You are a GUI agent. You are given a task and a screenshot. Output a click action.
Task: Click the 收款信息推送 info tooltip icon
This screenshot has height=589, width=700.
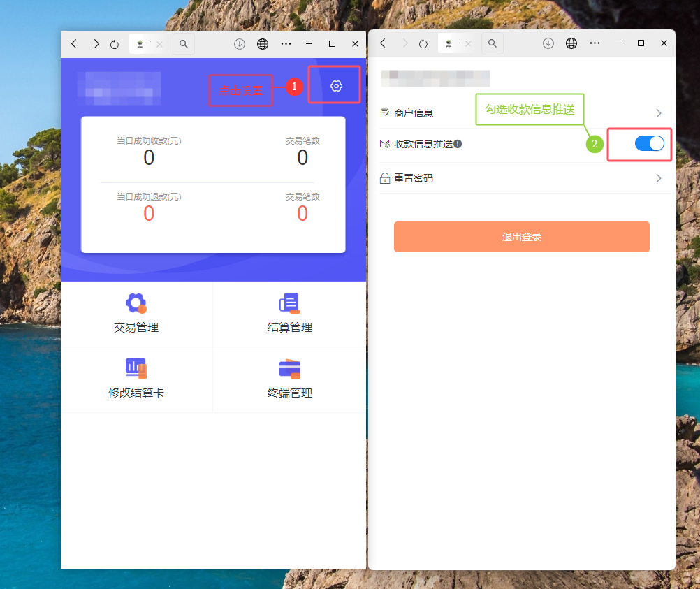point(458,144)
